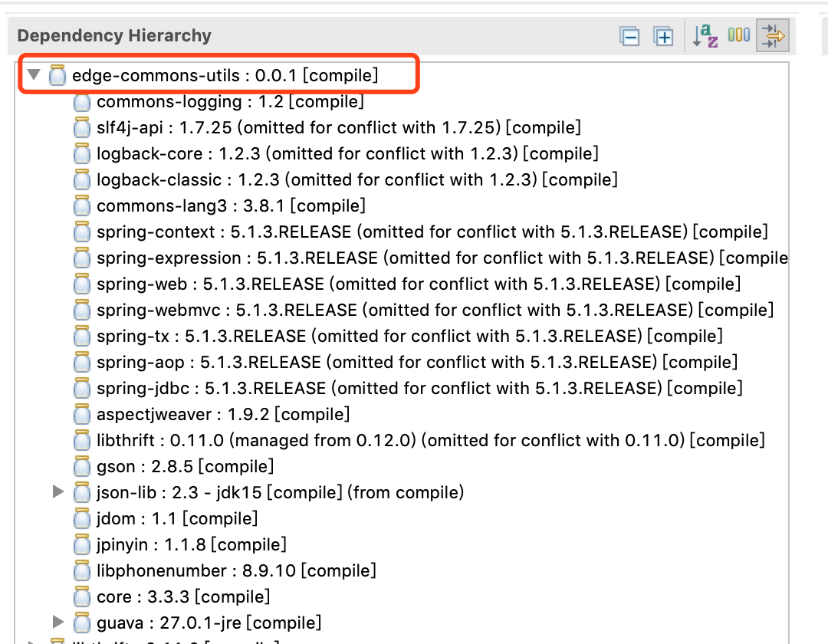Screen dimensions: 828x644
Task: Click the jar icon beside commons-lang3
Action: tap(82, 205)
